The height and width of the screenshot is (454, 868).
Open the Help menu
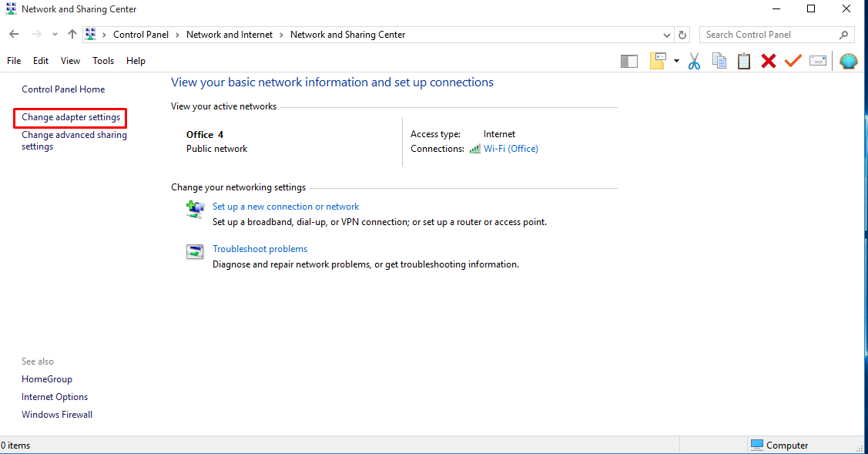click(136, 61)
